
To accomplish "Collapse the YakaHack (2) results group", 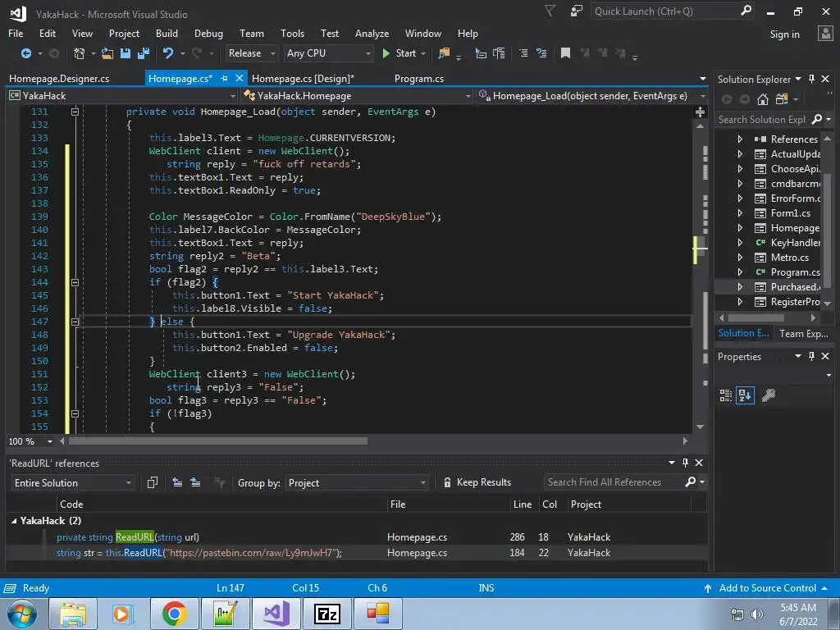I will (14, 521).
